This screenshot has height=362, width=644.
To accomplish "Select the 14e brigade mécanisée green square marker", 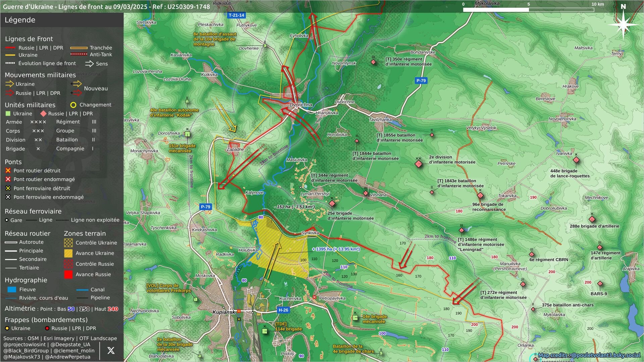I will (355, 317).
